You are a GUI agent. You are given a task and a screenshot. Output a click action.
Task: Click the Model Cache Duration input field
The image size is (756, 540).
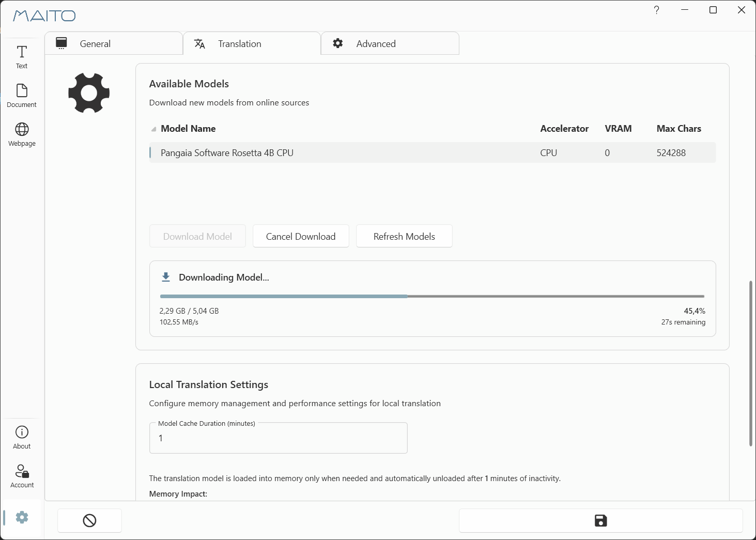coord(278,438)
